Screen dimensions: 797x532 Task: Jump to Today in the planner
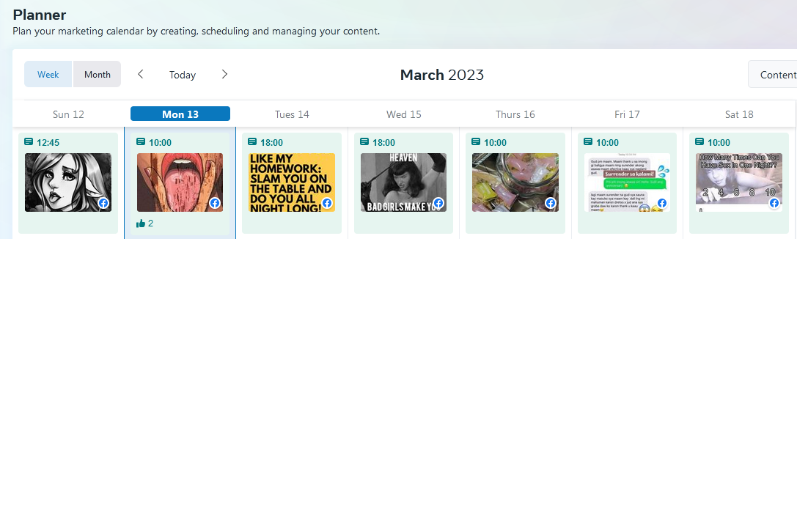(x=183, y=75)
